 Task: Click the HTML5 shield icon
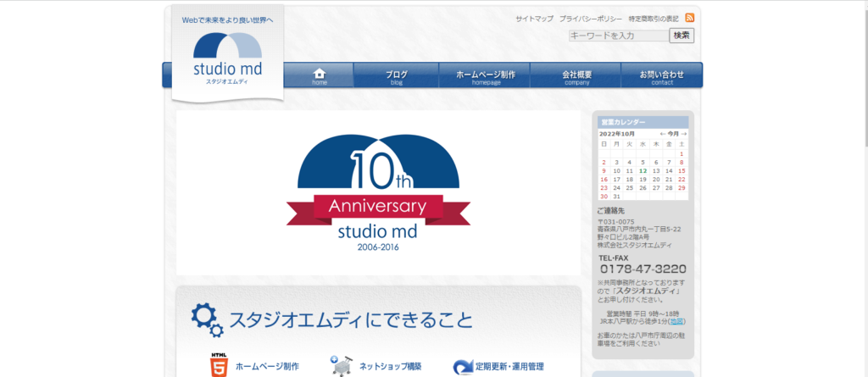click(219, 365)
